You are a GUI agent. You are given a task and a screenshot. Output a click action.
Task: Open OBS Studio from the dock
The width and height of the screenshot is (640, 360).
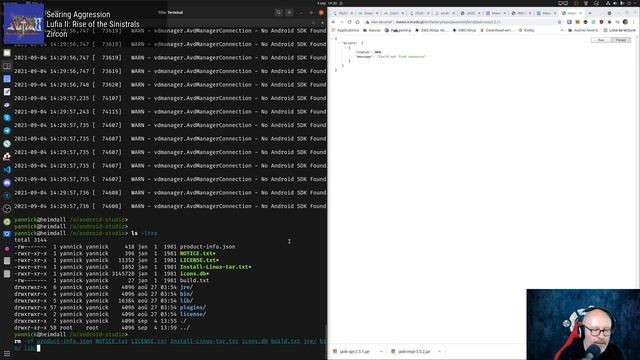[x=7, y=209]
